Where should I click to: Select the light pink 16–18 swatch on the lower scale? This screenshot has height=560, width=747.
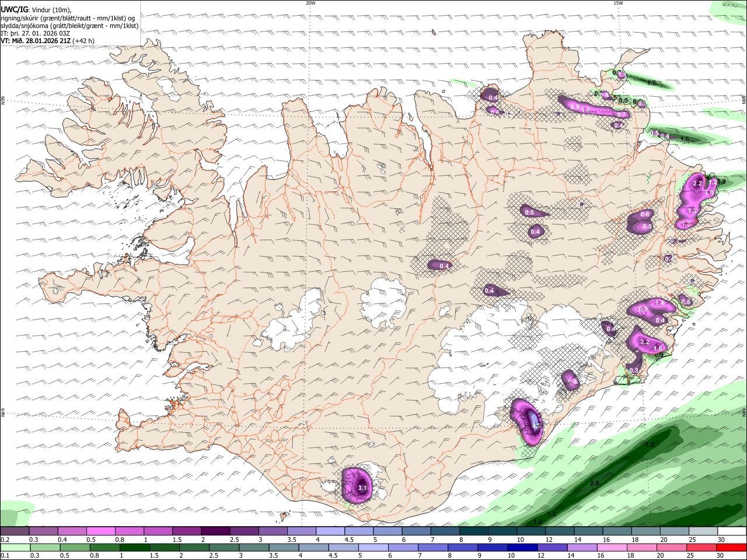click(612, 547)
